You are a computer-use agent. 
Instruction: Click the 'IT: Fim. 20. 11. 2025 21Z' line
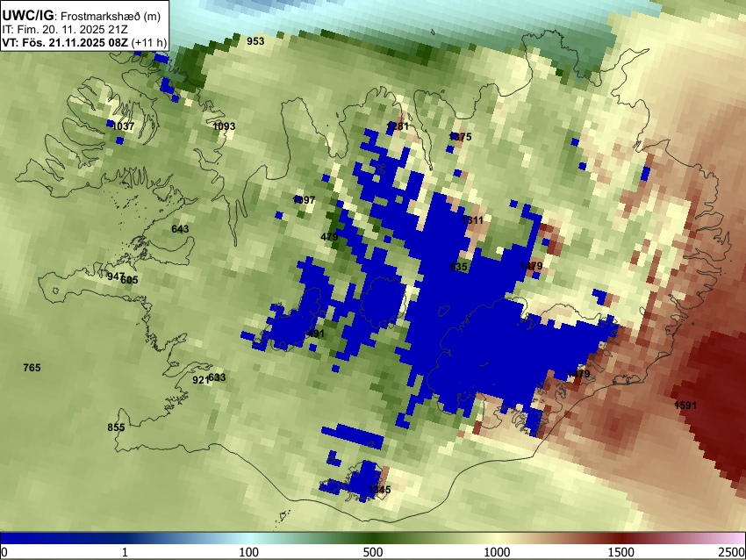(65, 30)
